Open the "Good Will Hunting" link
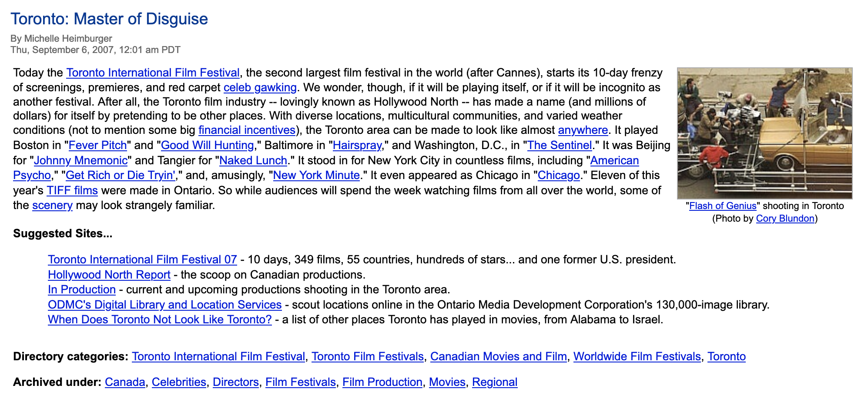 pos(207,145)
